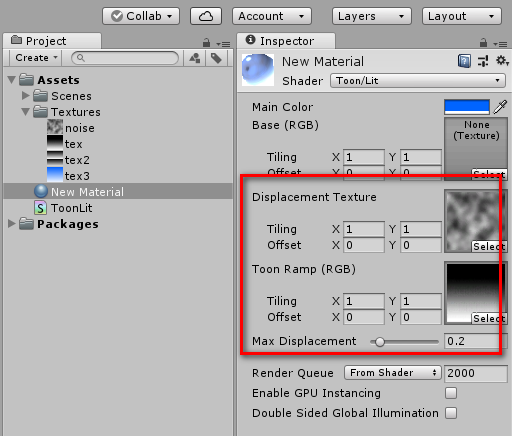Click the search by label tag icon

coord(216,58)
